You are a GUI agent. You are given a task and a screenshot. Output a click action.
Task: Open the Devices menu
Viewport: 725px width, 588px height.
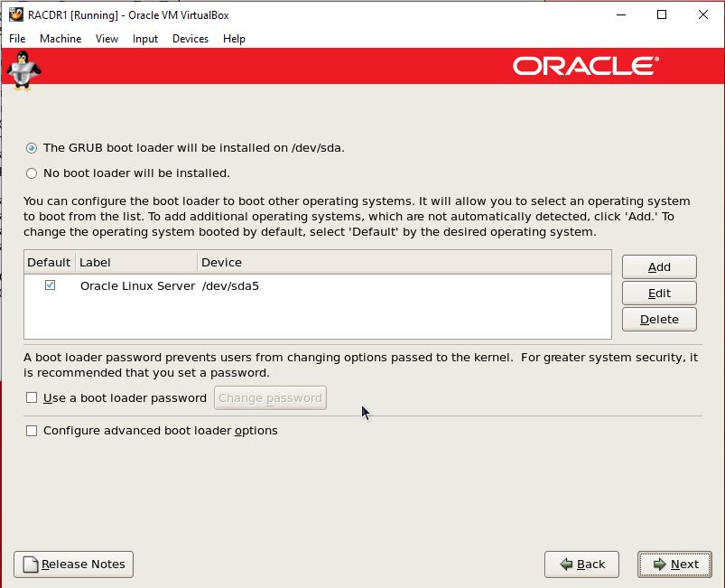click(x=191, y=39)
